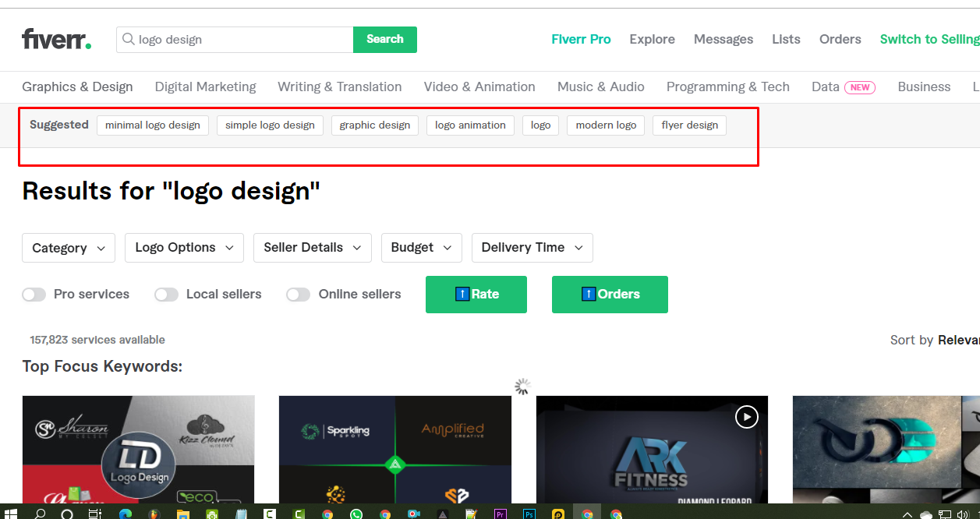Screen dimensions: 980x519
Task: Click the OneDrive cloud tray icon
Action: 925,514
